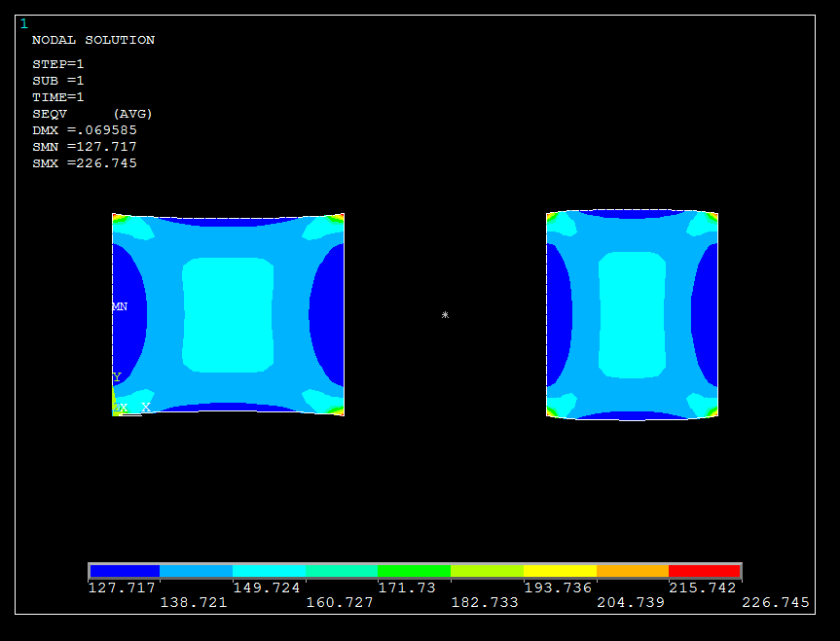840x641 pixels.
Task: Click the yellow legend color band
Action: [560, 571]
